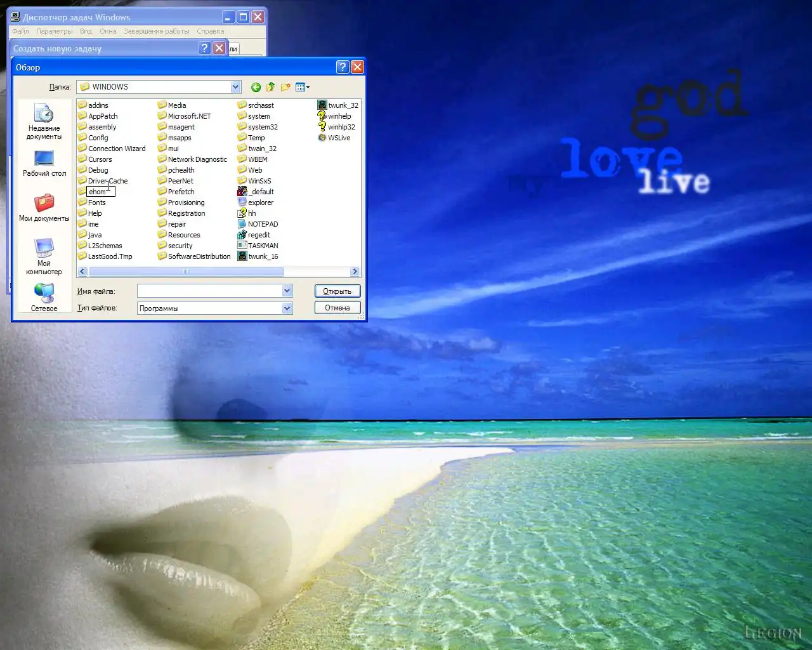Select the hh help program file
The image size is (812, 650).
point(247,213)
